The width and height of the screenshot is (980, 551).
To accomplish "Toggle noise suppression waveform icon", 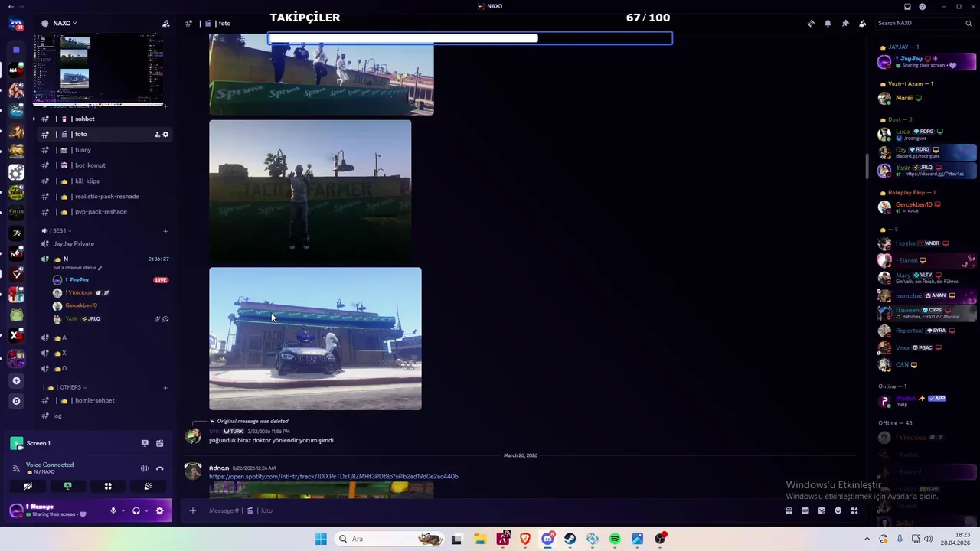I will pyautogui.click(x=145, y=468).
